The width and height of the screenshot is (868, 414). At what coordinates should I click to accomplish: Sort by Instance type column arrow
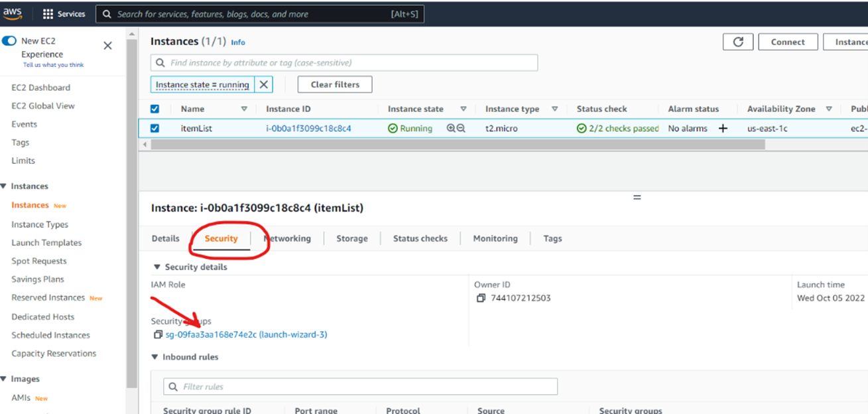(x=554, y=109)
